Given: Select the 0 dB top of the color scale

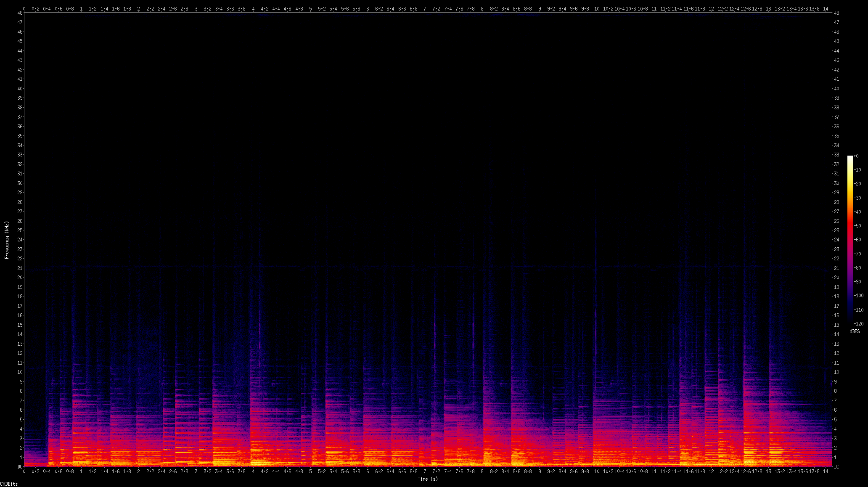Looking at the screenshot, I should pos(857,156).
